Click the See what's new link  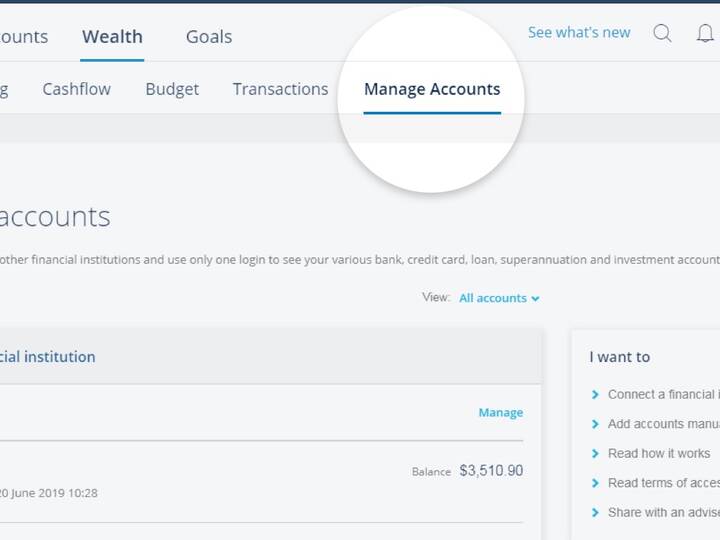tap(579, 33)
